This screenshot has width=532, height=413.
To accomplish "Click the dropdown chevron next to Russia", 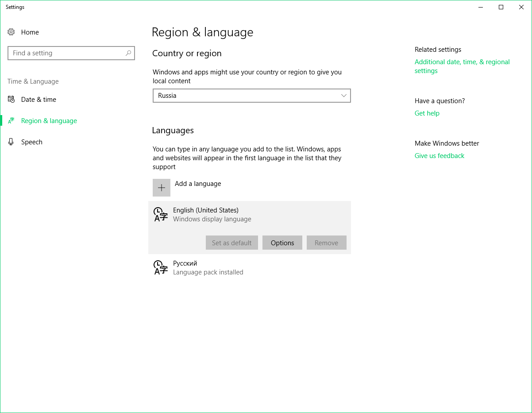I will point(344,96).
